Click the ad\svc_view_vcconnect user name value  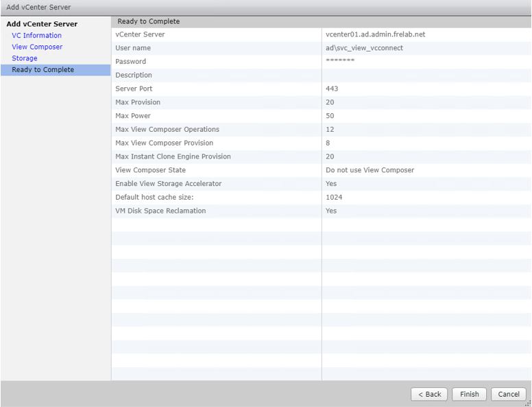tap(364, 48)
